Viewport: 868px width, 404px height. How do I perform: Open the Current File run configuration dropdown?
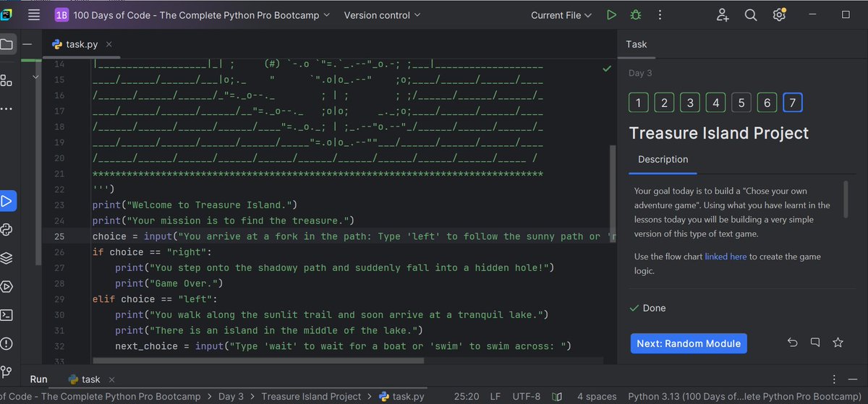pos(561,15)
